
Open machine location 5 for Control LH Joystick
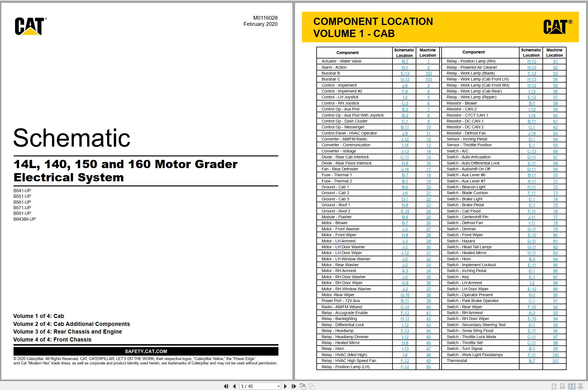[428, 97]
